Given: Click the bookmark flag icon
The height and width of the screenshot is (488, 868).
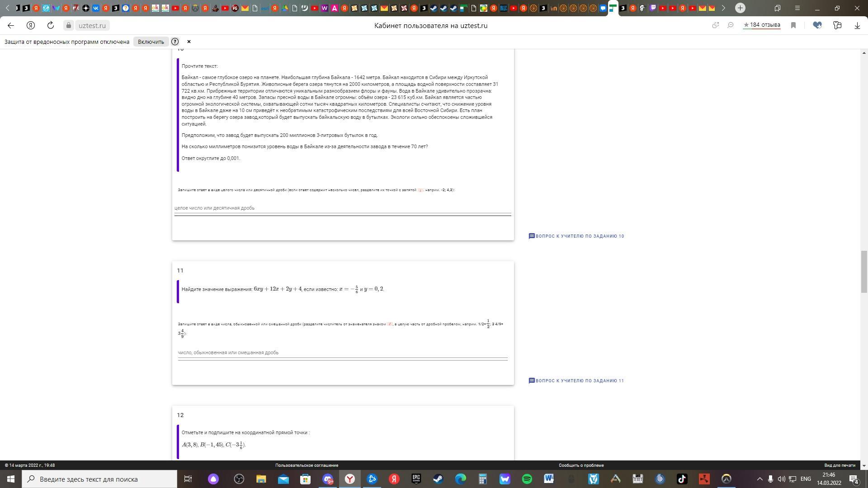Looking at the screenshot, I should pyautogui.click(x=793, y=25).
